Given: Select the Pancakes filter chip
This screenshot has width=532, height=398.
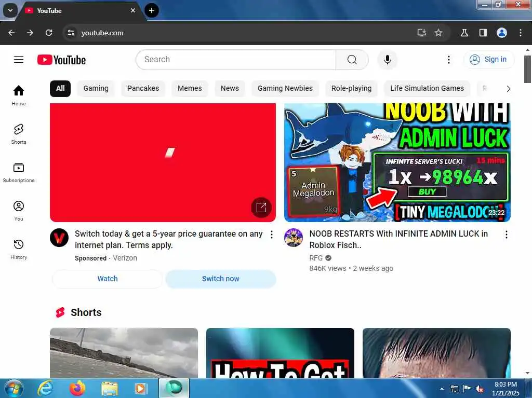Looking at the screenshot, I should [x=143, y=89].
